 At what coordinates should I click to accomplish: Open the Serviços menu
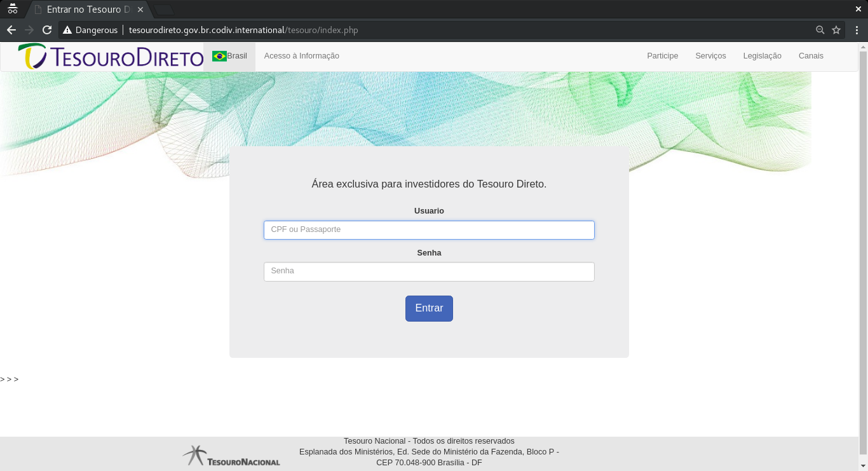tap(710, 56)
